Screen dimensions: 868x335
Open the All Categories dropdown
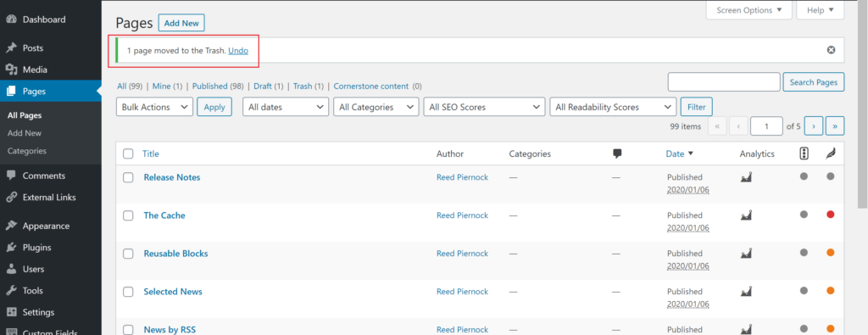click(x=376, y=107)
